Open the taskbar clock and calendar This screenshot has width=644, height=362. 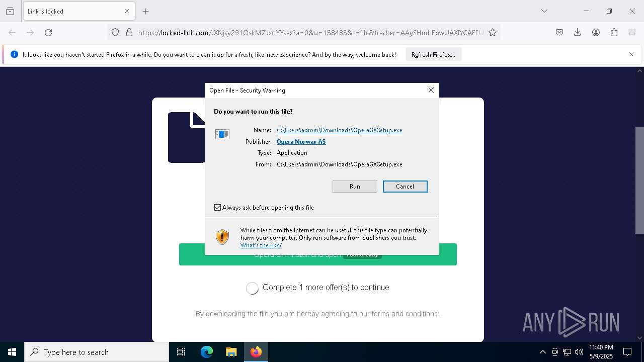[601, 352]
